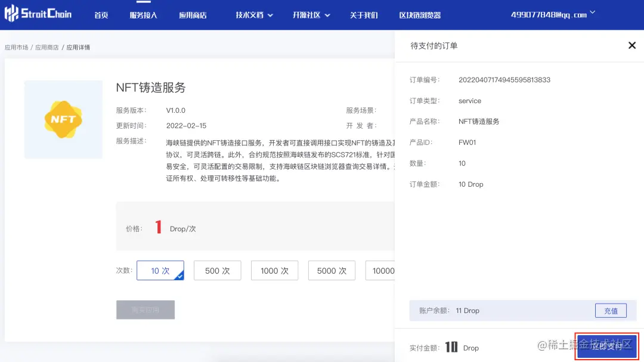
Task: Click the disabled 购买使用 button
Action: click(145, 310)
